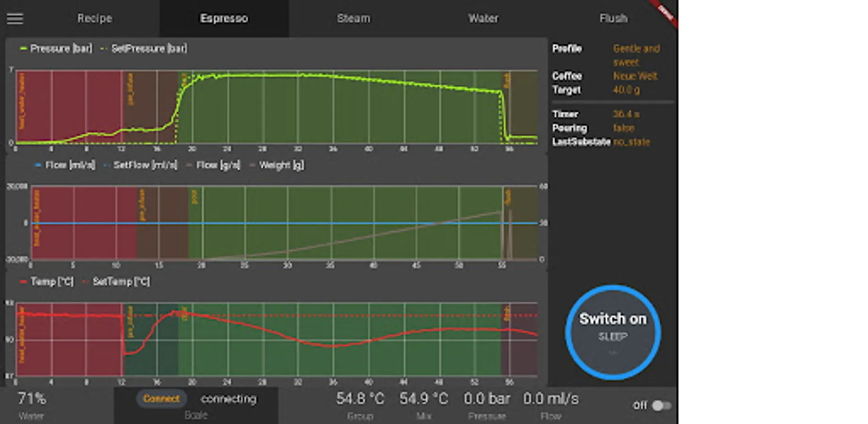Toggle the off switch
The image size is (868, 424).
click(661, 405)
